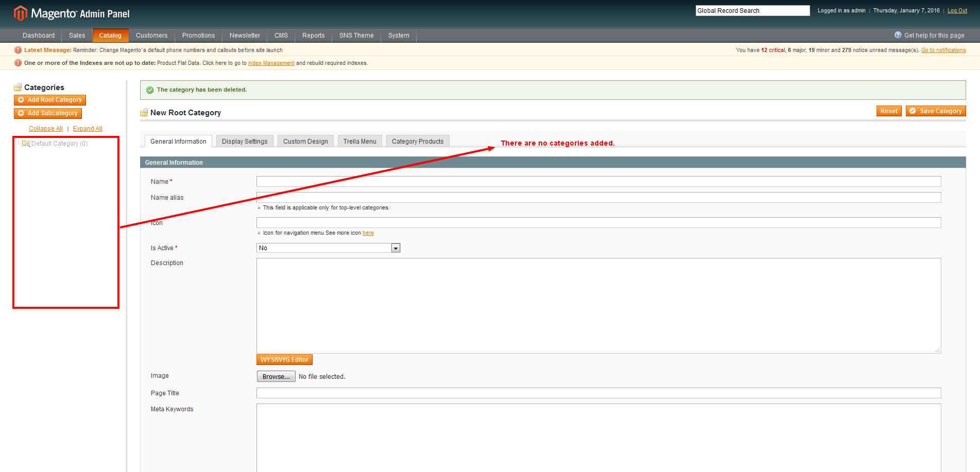Viewport: 980px width, 472px height.
Task: Click Browse to choose an image
Action: click(x=276, y=377)
